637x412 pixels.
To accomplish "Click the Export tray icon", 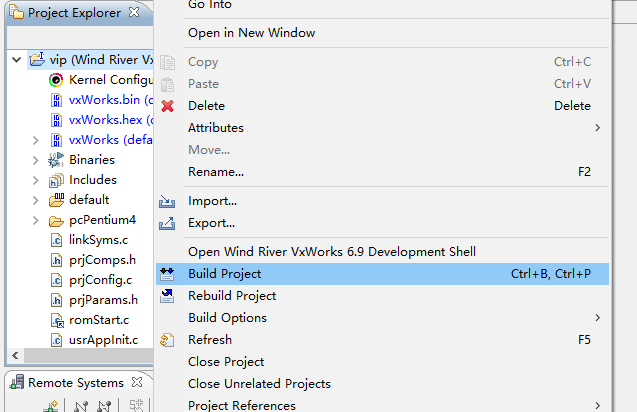I will pyautogui.click(x=167, y=223).
